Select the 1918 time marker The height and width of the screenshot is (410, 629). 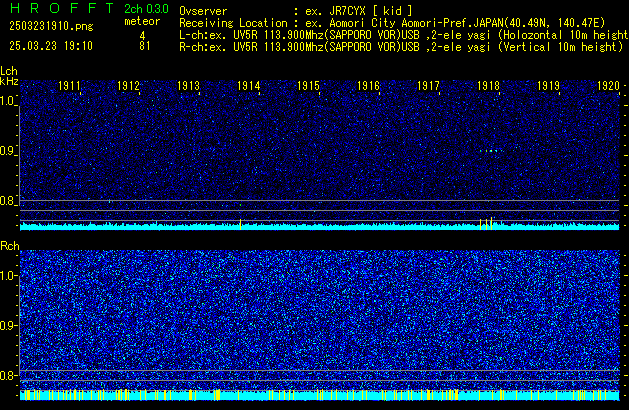click(489, 86)
